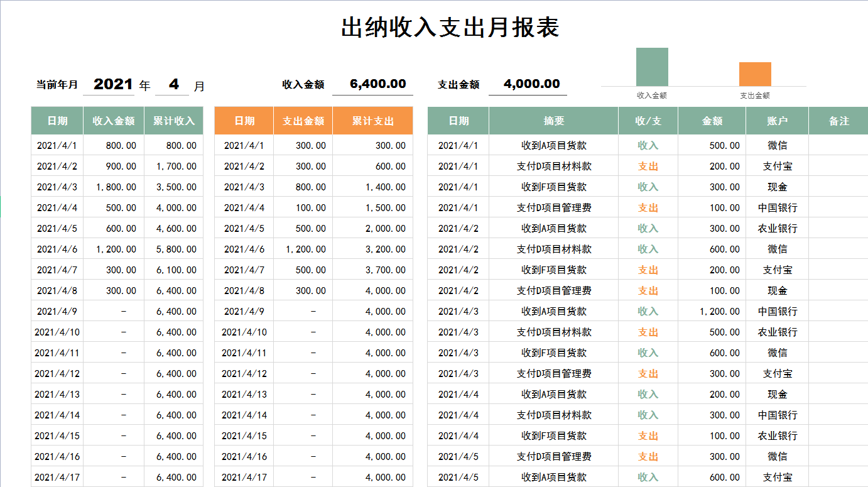Select the 日期 header beside the 摘要 header
This screenshot has height=487, width=868.
pyautogui.click(x=458, y=121)
